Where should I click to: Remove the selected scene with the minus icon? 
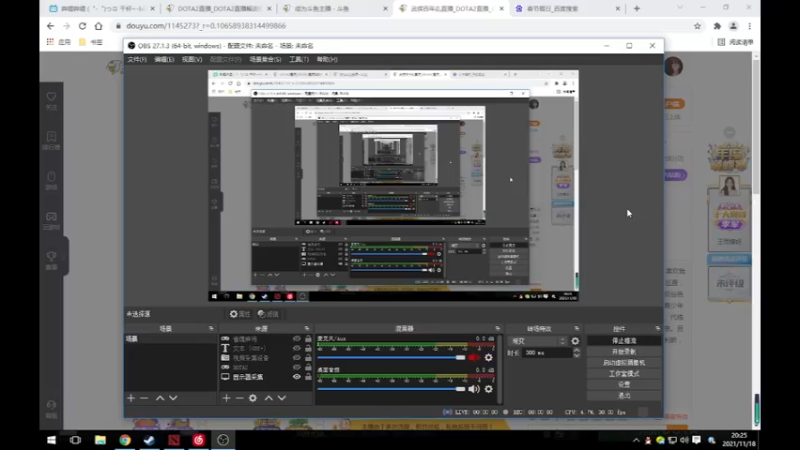(x=144, y=398)
